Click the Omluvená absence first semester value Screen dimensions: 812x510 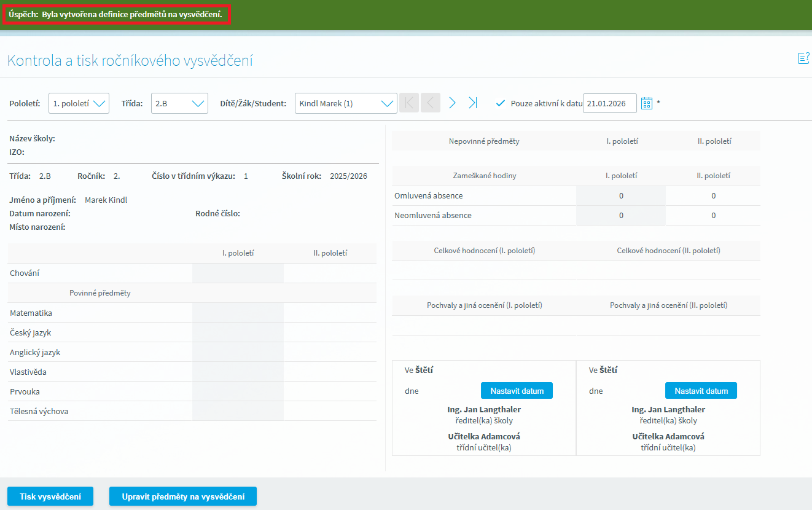(621, 196)
